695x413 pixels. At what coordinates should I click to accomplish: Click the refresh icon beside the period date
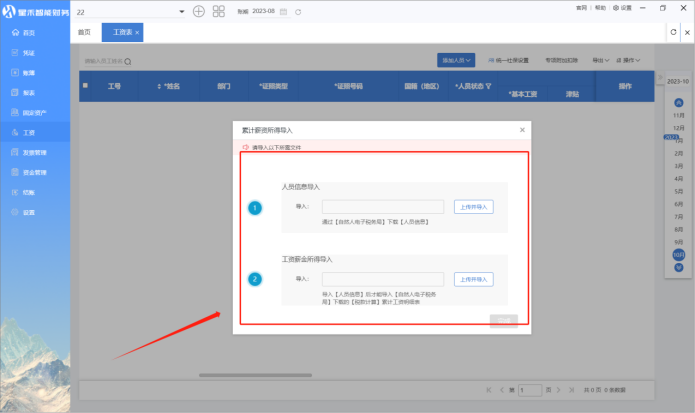click(x=298, y=10)
